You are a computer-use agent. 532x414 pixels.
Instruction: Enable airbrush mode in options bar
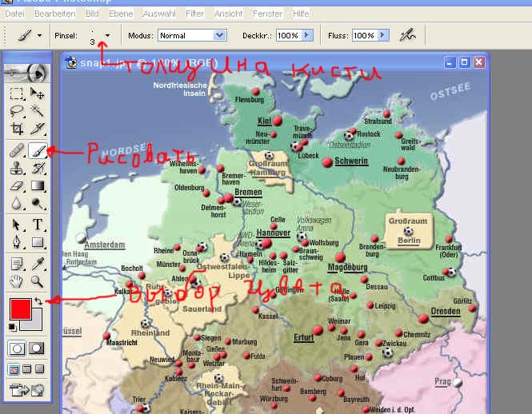[407, 35]
